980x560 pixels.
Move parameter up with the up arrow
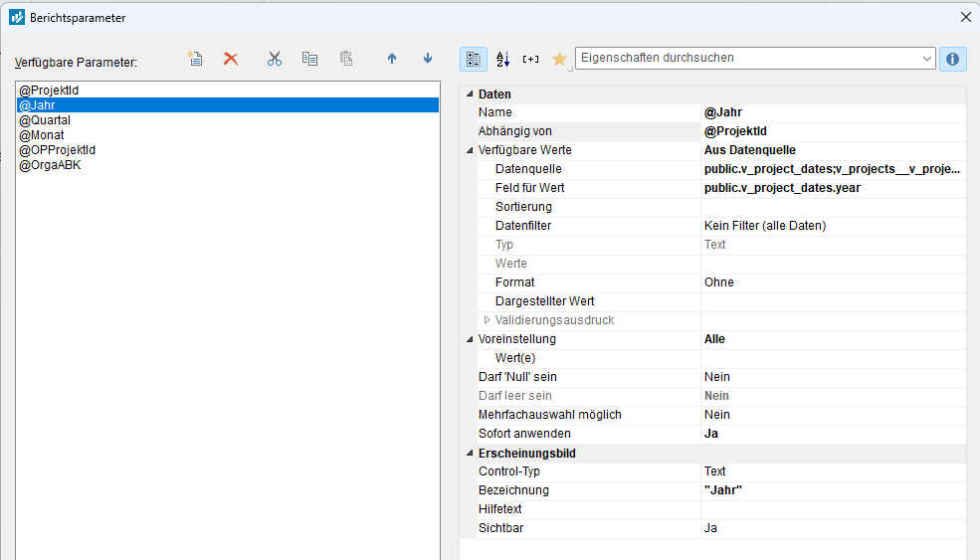392,59
